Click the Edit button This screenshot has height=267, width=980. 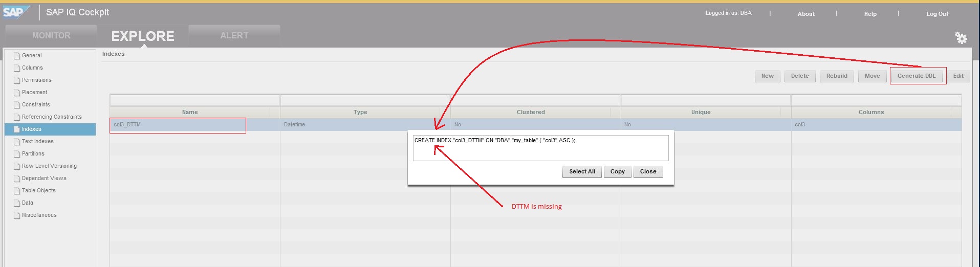(x=959, y=76)
